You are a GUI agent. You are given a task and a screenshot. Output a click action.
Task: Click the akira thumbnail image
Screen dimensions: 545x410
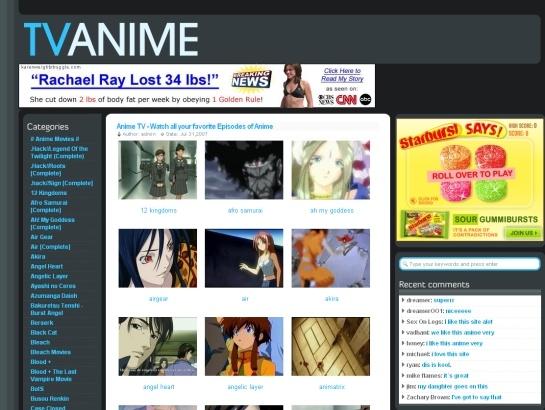point(331,258)
